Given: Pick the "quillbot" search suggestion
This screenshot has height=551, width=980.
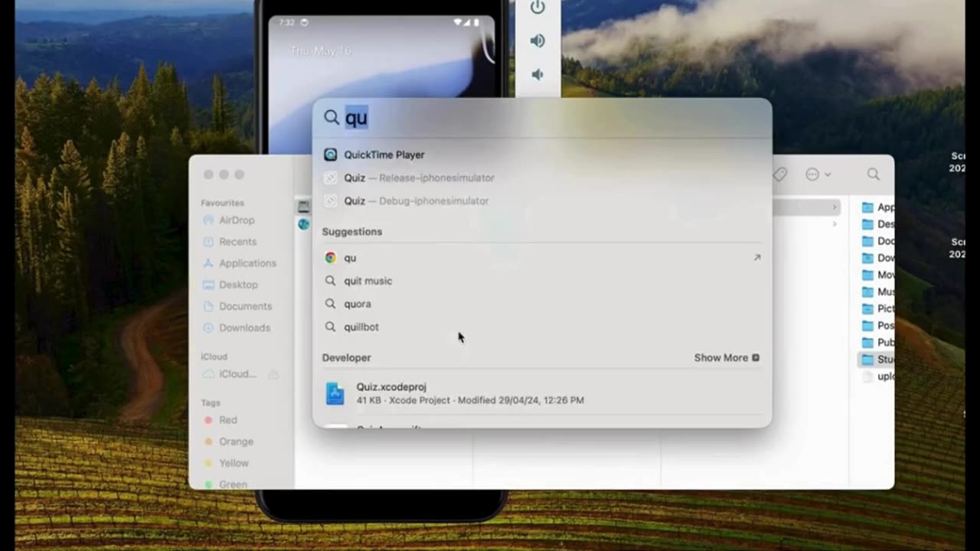Looking at the screenshot, I should (x=542, y=327).
